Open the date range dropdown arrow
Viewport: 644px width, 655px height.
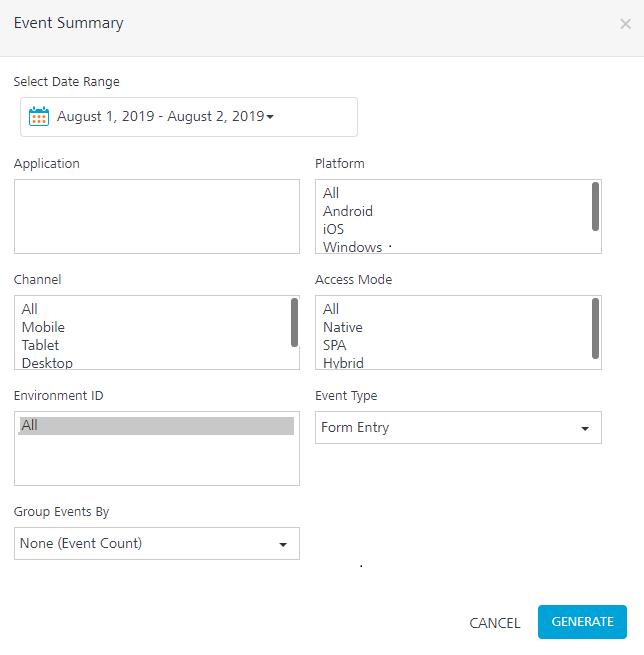coord(270,117)
